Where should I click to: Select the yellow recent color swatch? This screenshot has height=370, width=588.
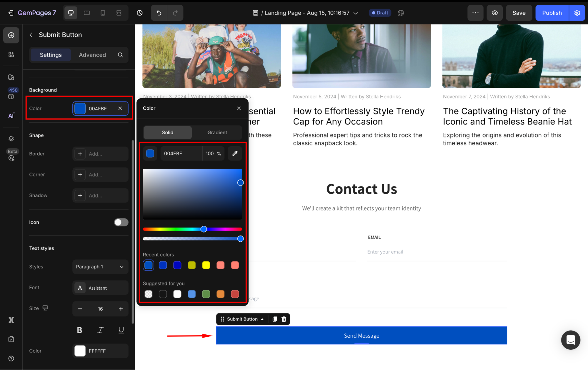tap(206, 265)
